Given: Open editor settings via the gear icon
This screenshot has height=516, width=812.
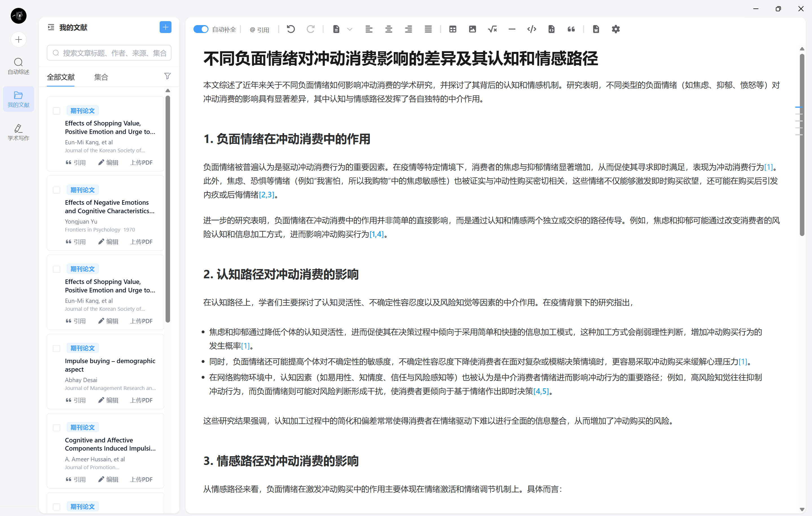Looking at the screenshot, I should 615,29.
